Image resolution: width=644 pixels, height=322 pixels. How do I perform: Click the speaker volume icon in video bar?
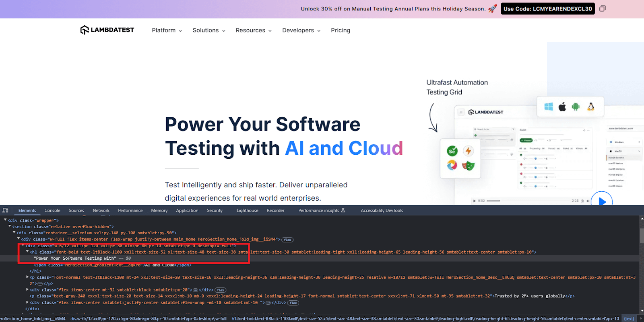[588, 201]
